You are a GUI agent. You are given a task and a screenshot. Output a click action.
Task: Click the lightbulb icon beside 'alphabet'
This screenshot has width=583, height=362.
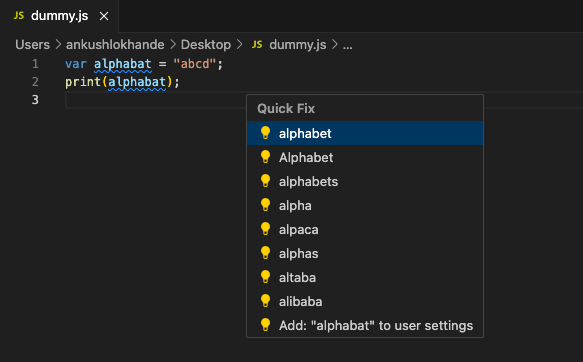[265, 133]
